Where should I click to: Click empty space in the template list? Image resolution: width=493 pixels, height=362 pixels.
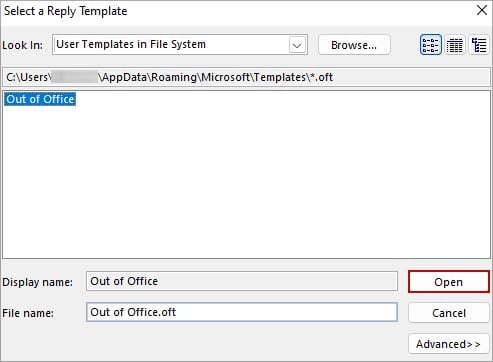point(246,183)
